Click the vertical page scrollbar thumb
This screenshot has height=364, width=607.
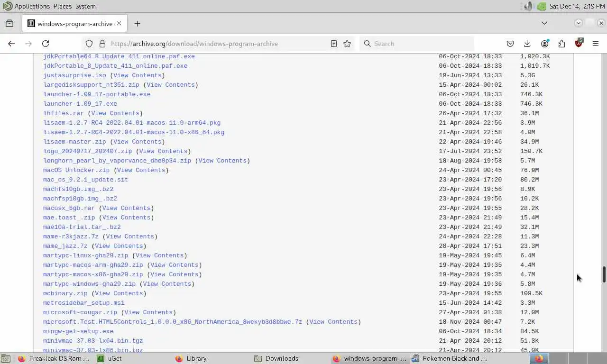pyautogui.click(x=604, y=274)
